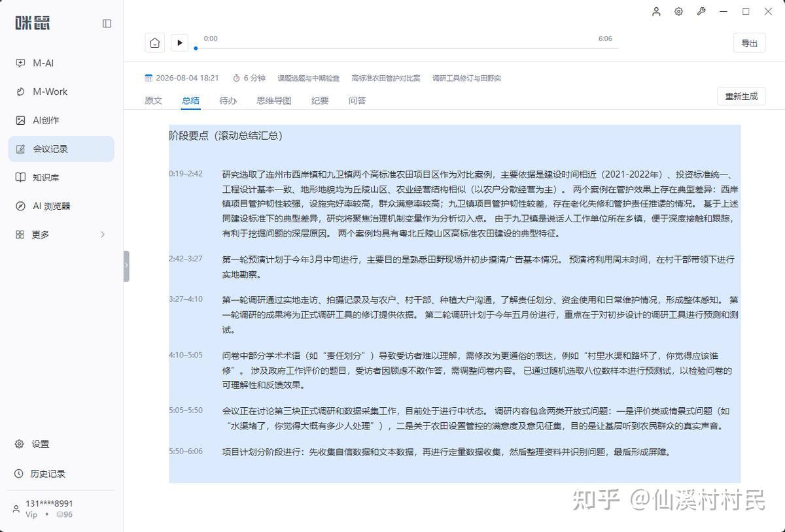The height and width of the screenshot is (532, 785).
Task: Jump to timestamp 5:50–6:06
Action: pos(186,451)
